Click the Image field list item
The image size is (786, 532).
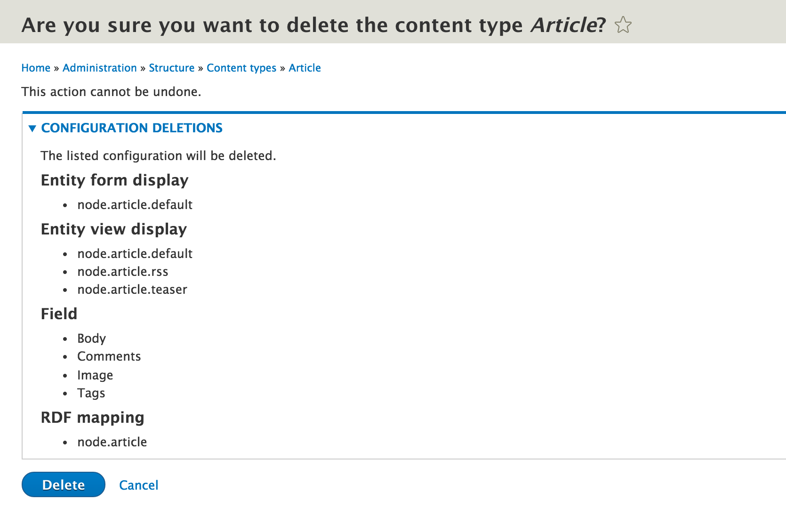(x=95, y=375)
